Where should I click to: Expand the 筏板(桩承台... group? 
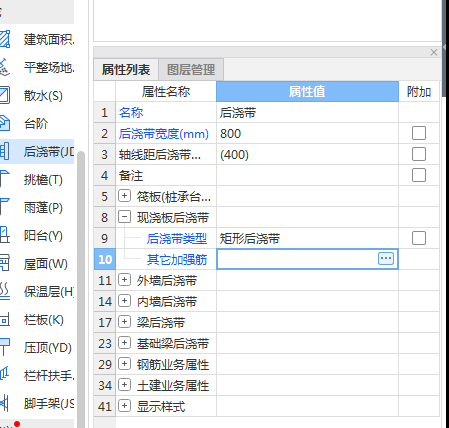pos(124,196)
